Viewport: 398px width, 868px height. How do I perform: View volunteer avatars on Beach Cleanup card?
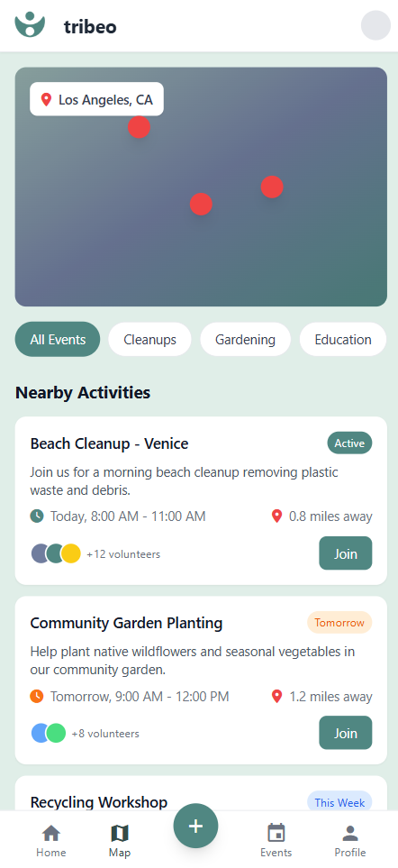(56, 553)
